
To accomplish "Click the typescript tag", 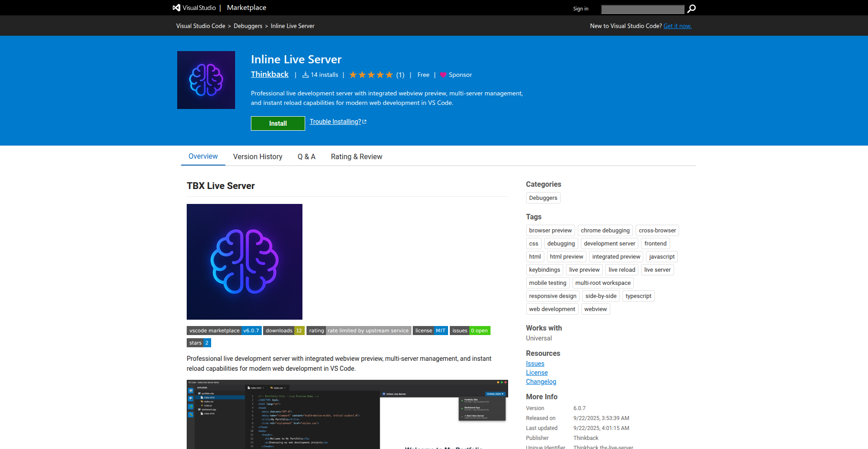I will coord(638,296).
